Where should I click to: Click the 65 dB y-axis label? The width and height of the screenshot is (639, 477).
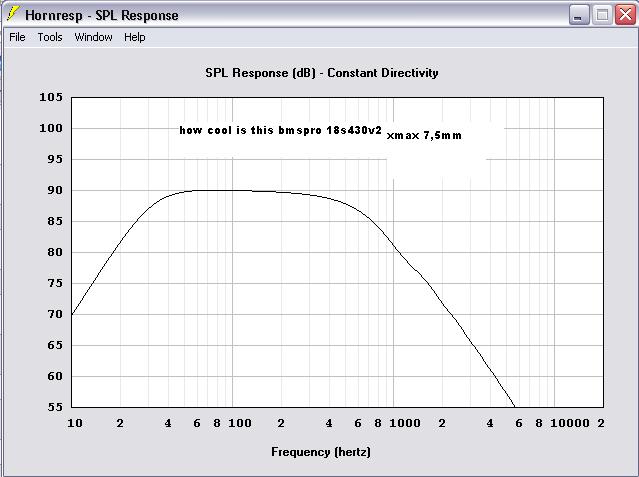tap(55, 345)
